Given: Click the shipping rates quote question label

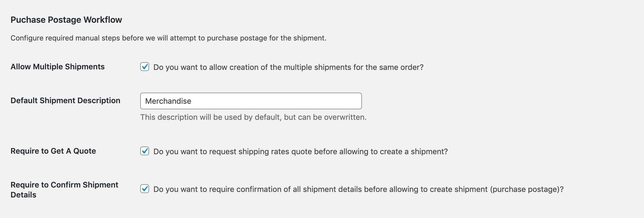Looking at the screenshot, I should (300, 152).
